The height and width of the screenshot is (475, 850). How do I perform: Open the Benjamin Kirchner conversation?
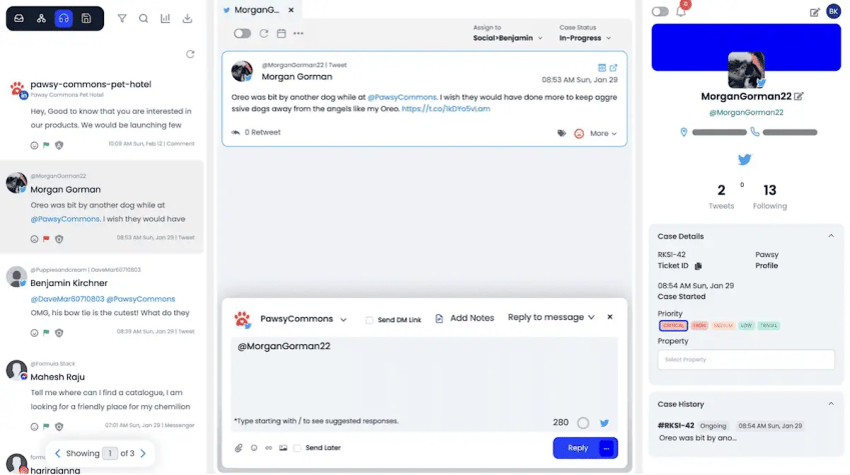102,301
